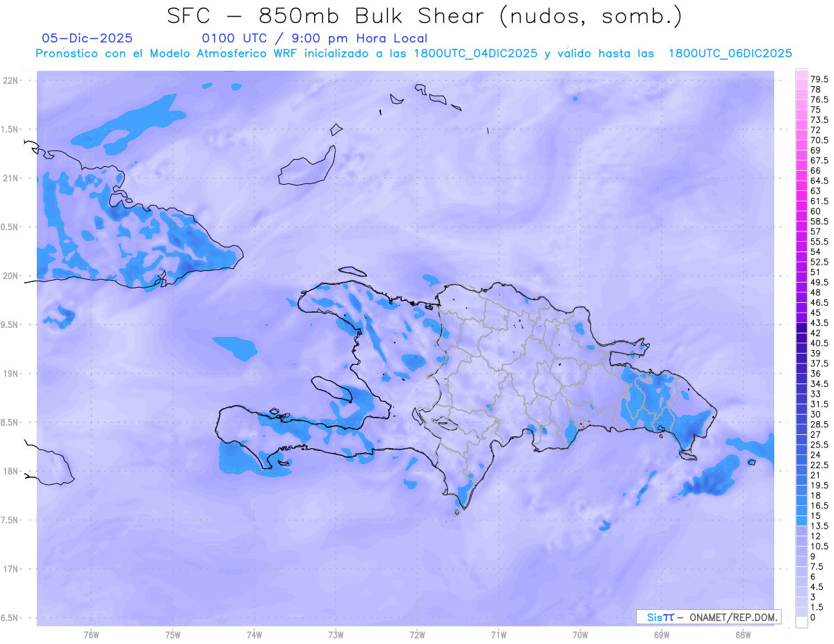
Task: Click the "70W" longitude axis label
Action: click(x=580, y=635)
